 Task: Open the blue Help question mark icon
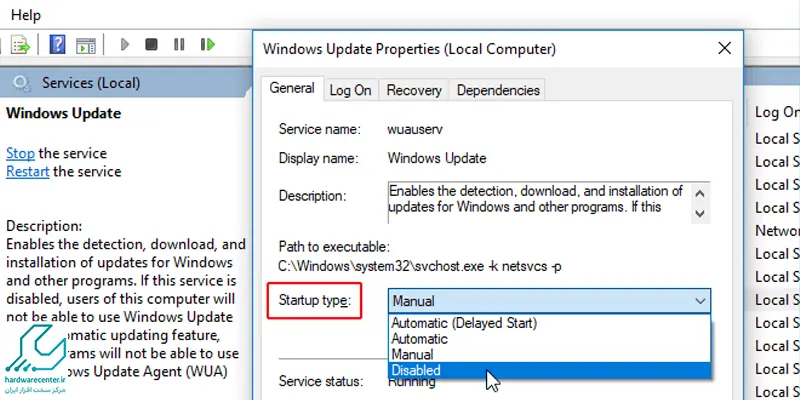57,44
